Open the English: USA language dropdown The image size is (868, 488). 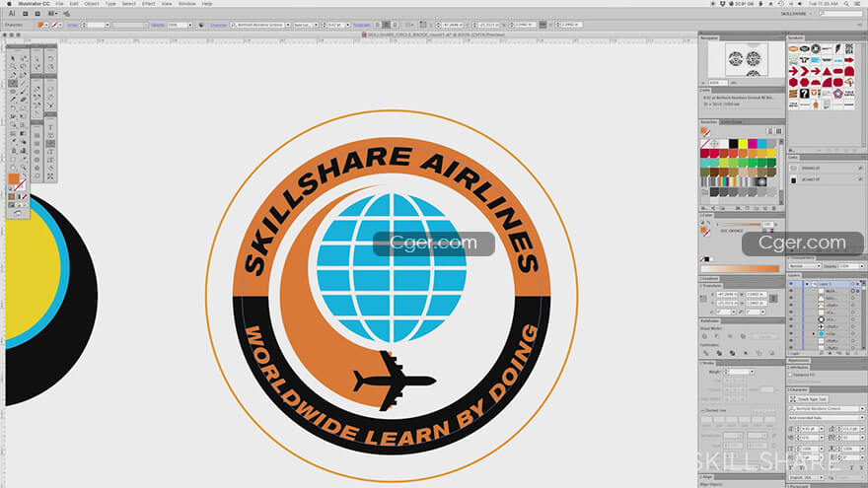coord(807,477)
